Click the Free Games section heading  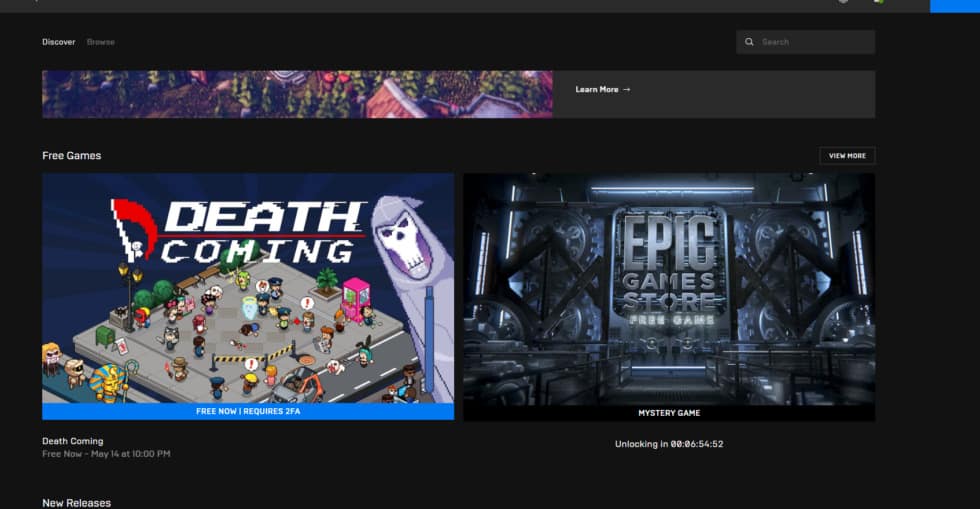pos(71,156)
